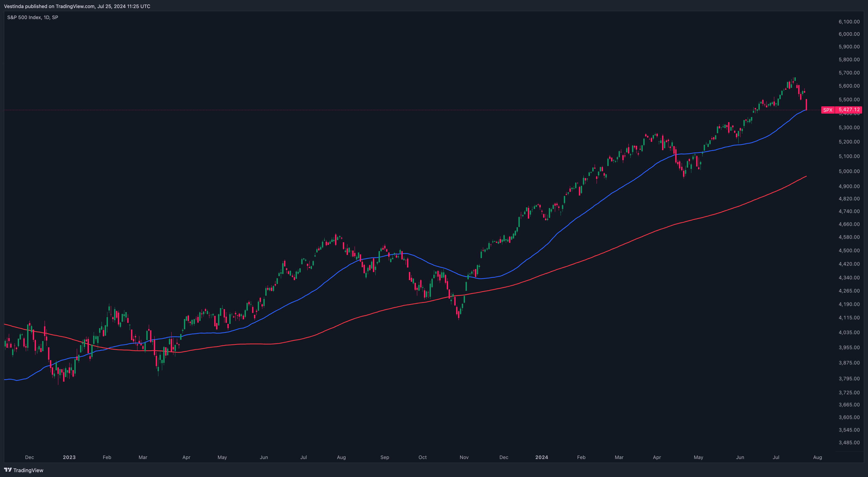Click the Feb label right of 2023
868x477 pixels.
(107, 457)
